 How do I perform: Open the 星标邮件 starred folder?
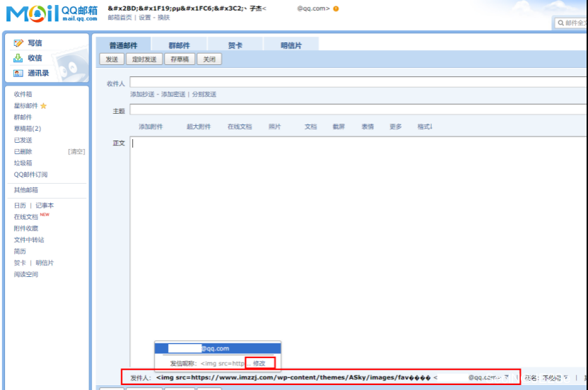(26, 106)
